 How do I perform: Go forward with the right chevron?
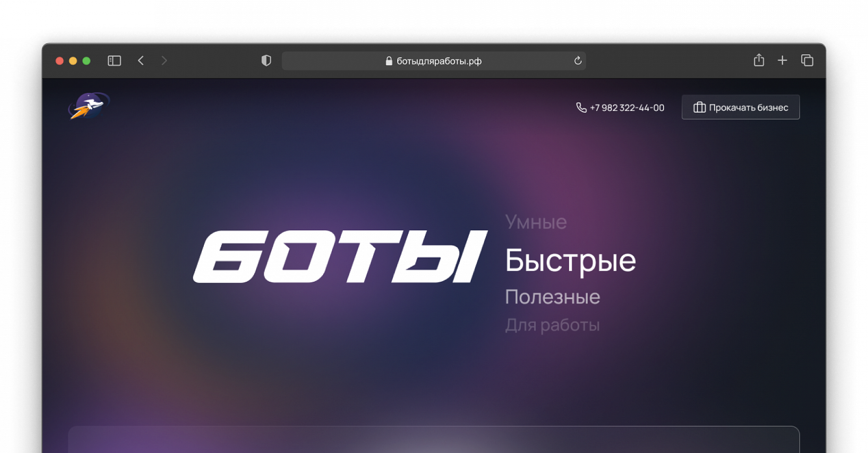coord(164,60)
